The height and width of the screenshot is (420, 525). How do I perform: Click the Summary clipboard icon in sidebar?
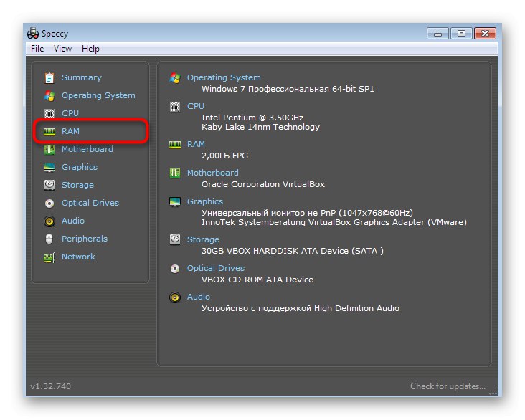coord(49,77)
